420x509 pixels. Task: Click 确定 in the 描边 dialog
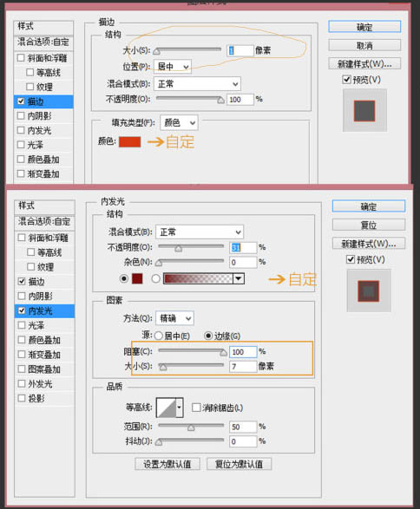tap(364, 27)
